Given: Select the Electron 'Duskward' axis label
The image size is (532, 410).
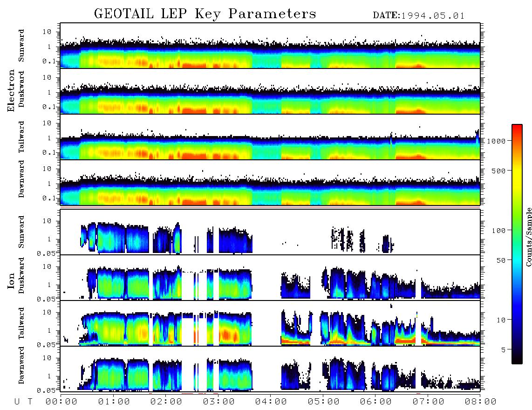Looking at the screenshot, I should (x=21, y=89).
